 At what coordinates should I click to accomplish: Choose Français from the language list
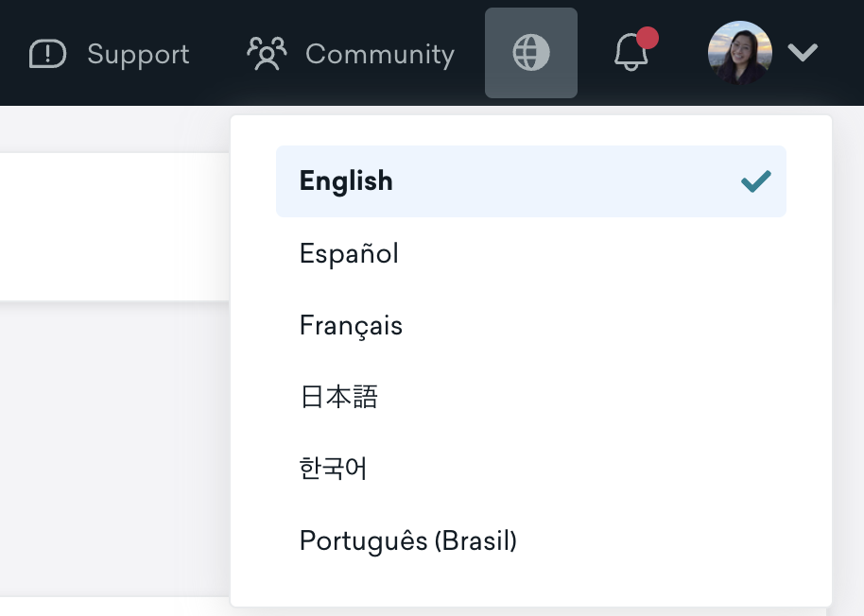(531, 325)
